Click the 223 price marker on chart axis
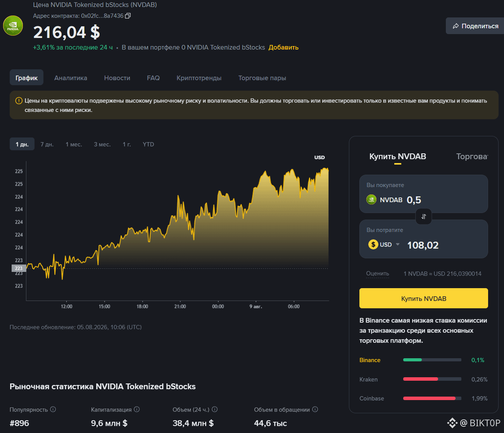This screenshot has width=504, height=433. point(19,268)
